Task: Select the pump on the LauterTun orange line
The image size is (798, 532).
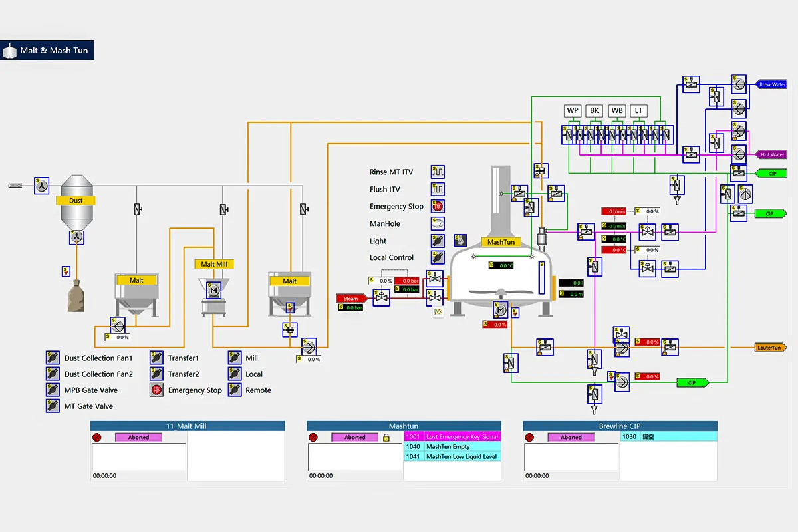Action: click(621, 347)
